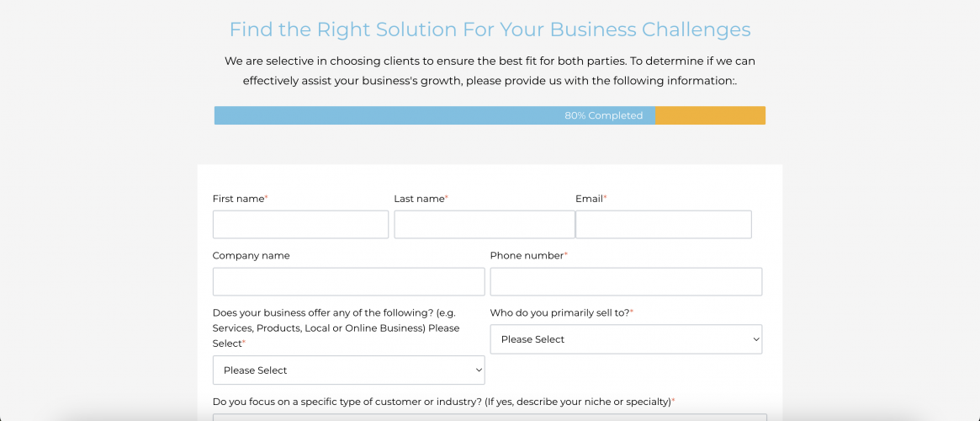The height and width of the screenshot is (421, 980).
Task: Focus the Last name text box
Action: 484,225
